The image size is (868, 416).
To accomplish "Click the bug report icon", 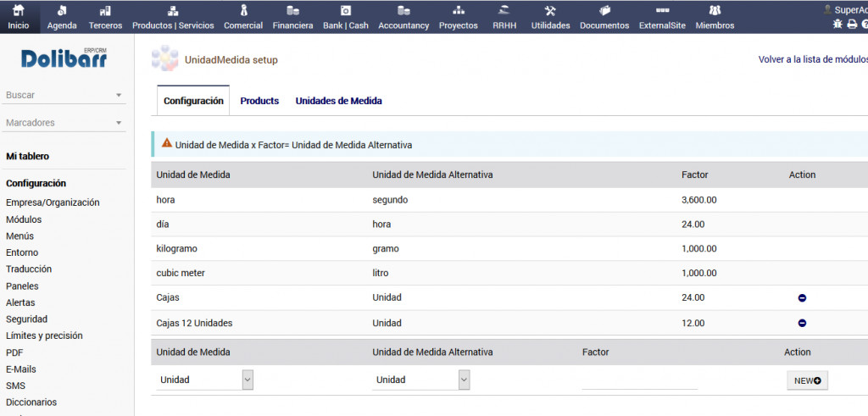I will pyautogui.click(x=838, y=24).
